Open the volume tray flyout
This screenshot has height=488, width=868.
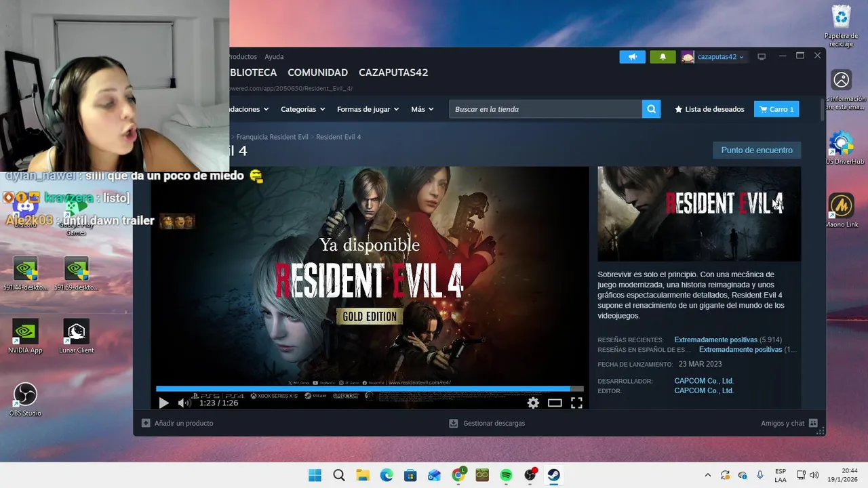pos(814,475)
